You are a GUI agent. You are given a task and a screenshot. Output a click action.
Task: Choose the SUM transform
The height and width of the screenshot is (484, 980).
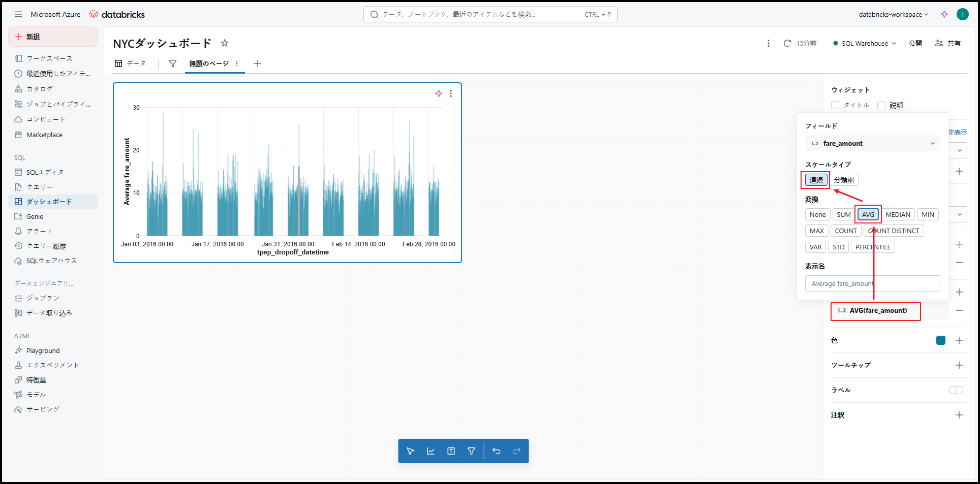(844, 215)
